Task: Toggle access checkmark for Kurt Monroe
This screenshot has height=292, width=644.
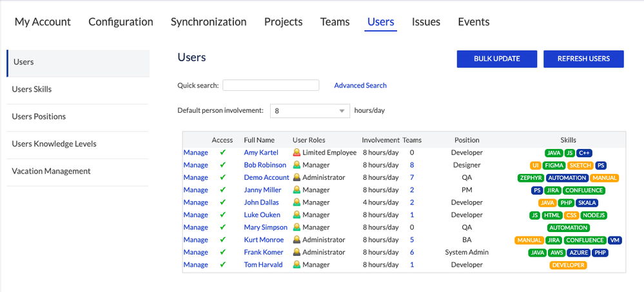Action: 222,240
